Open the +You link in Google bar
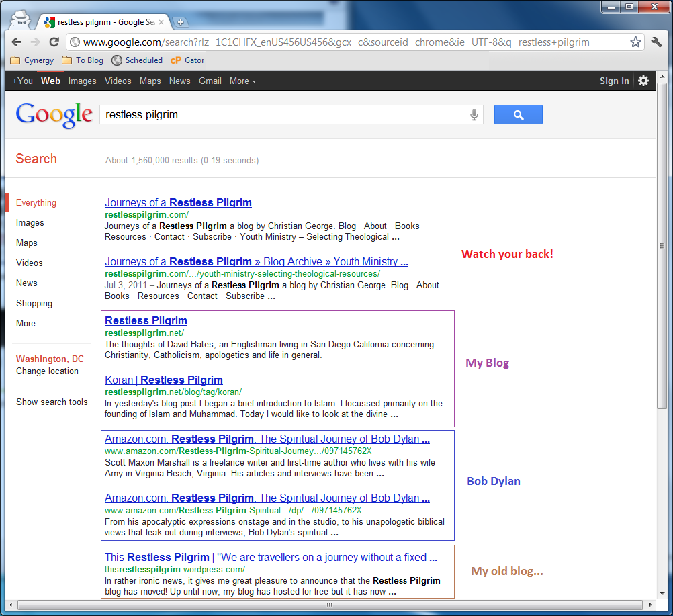The width and height of the screenshot is (673, 616). (22, 81)
